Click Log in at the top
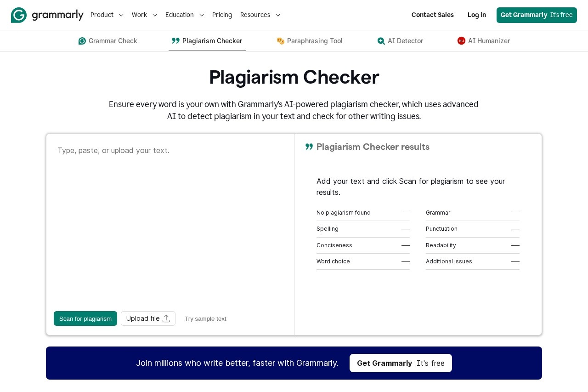The width and height of the screenshot is (588, 392). [x=476, y=15]
